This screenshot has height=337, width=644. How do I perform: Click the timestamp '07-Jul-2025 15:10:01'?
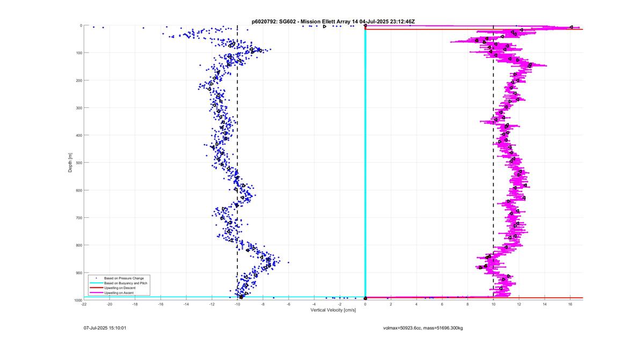pos(105,327)
